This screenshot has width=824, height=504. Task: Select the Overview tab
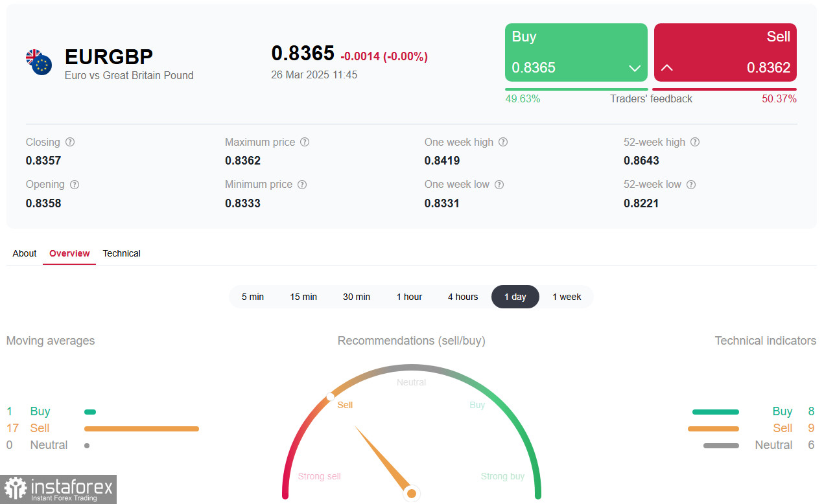click(69, 253)
